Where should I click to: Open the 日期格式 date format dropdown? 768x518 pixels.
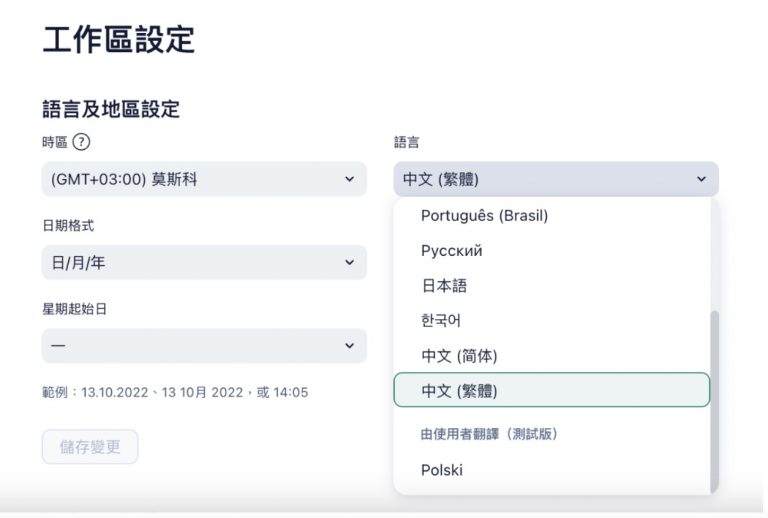tap(203, 263)
